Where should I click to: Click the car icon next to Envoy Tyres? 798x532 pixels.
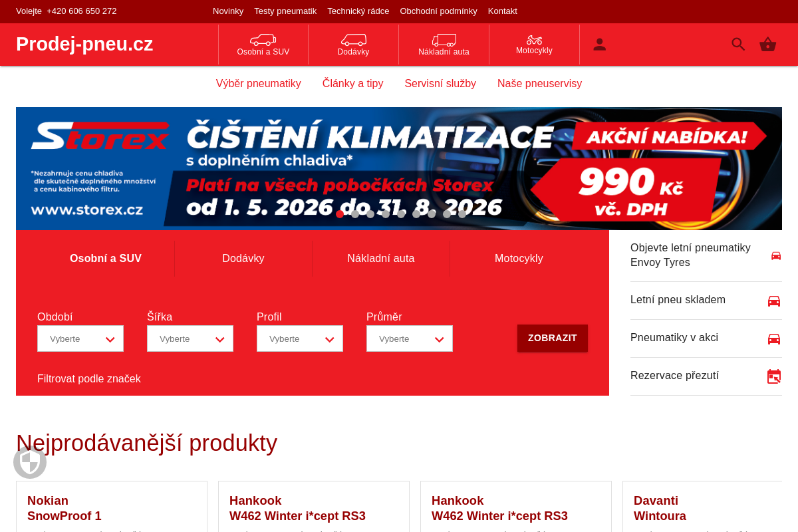pos(776,255)
